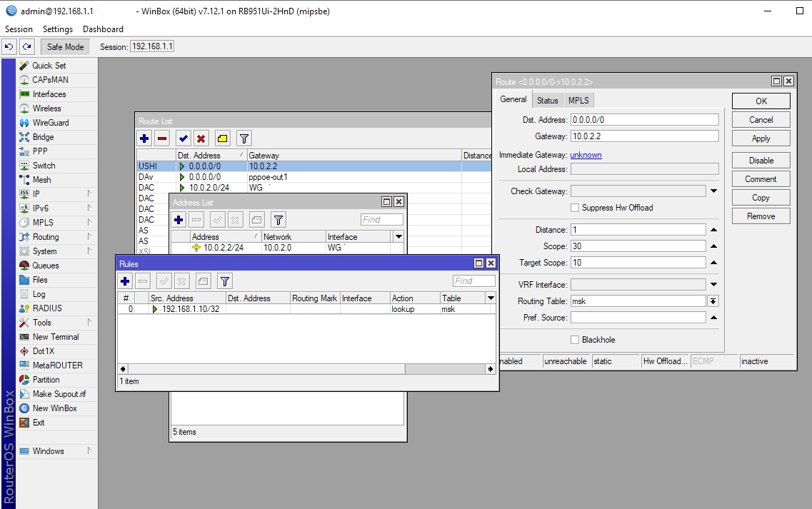Open MetaROUTER in sidebar
Screen dimensions: 812x509
click(57, 366)
